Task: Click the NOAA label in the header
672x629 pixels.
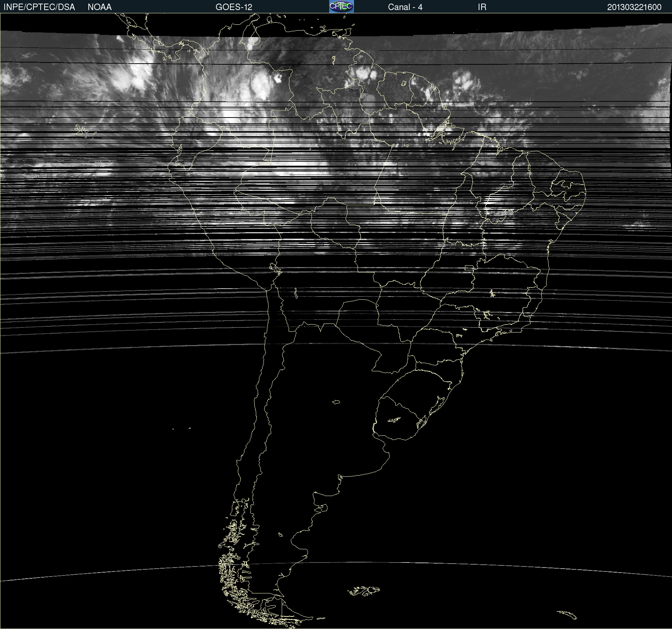Action: pyautogui.click(x=100, y=7)
